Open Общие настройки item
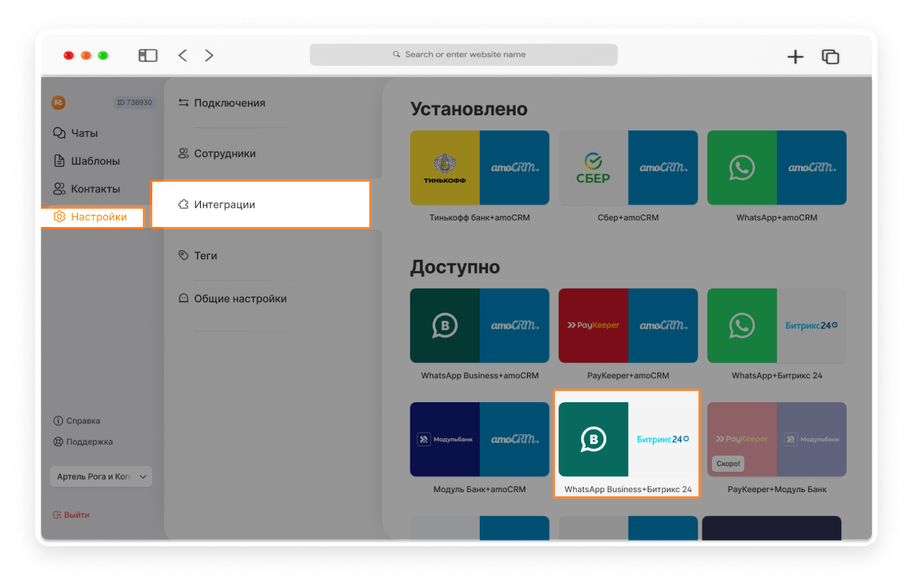Screen dimensions: 913x588 [x=233, y=299]
